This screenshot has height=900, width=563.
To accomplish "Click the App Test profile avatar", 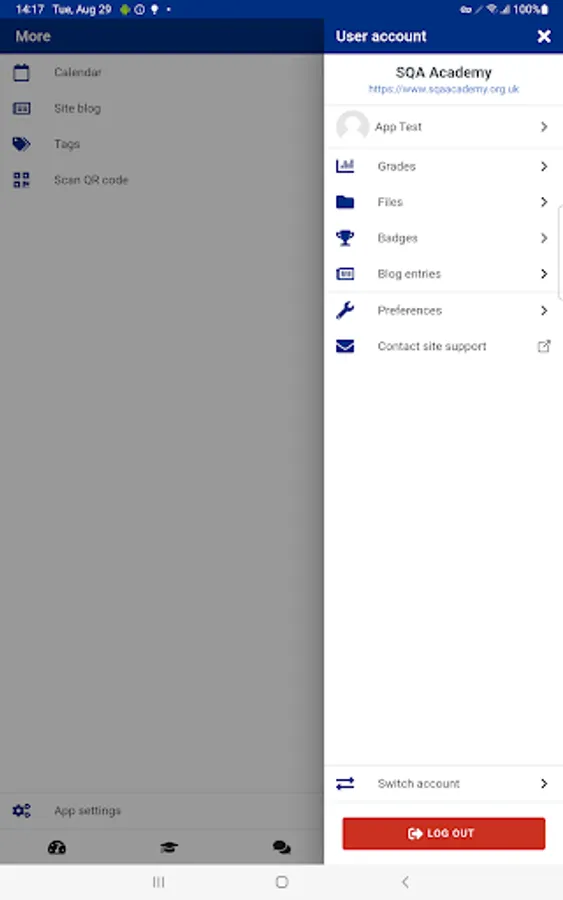I will point(352,126).
